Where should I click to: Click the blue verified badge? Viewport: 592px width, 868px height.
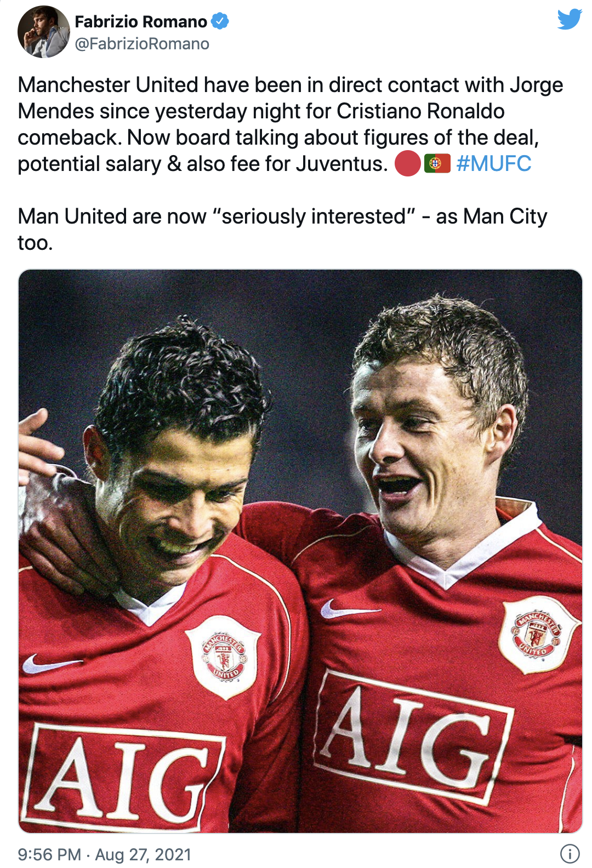coord(220,21)
